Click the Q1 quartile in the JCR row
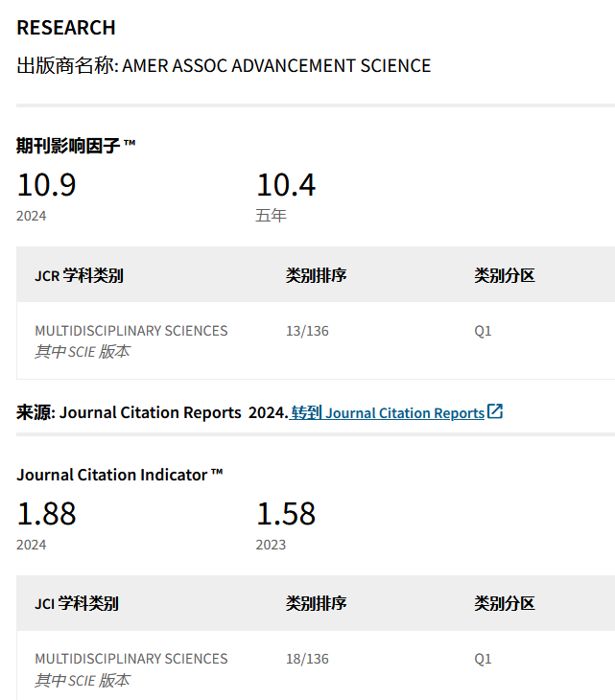The width and height of the screenshot is (615, 700). pos(483,331)
